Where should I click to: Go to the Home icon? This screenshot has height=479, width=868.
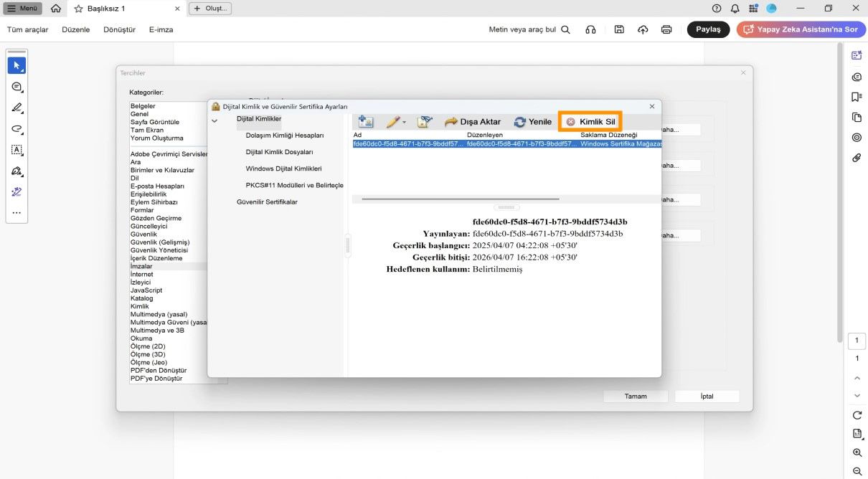56,9
